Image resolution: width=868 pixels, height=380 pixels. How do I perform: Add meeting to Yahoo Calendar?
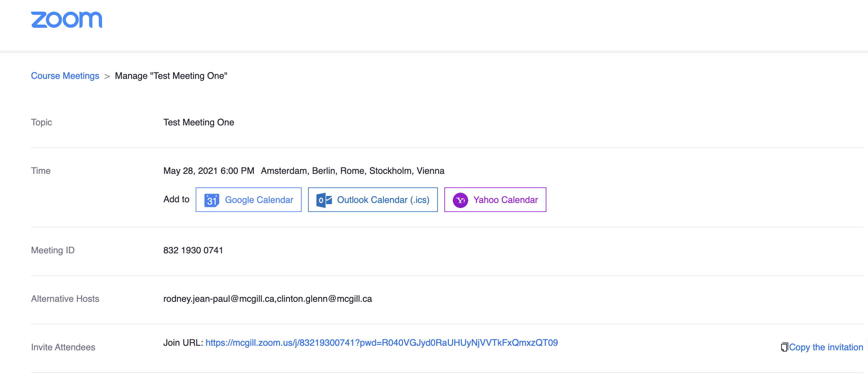[505, 200]
